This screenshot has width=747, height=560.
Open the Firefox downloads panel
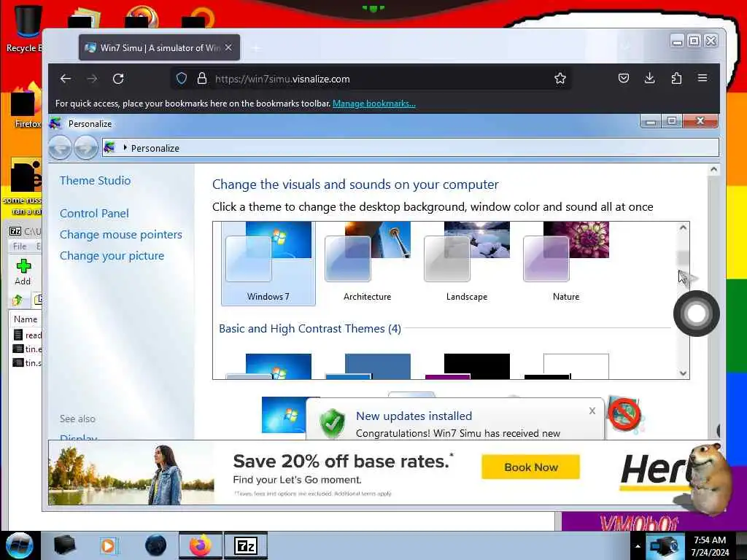(x=649, y=78)
